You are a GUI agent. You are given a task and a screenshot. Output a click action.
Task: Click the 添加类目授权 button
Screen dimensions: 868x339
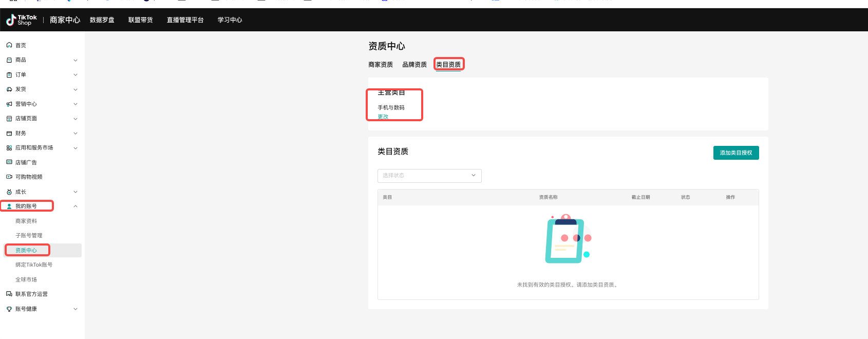pos(735,153)
